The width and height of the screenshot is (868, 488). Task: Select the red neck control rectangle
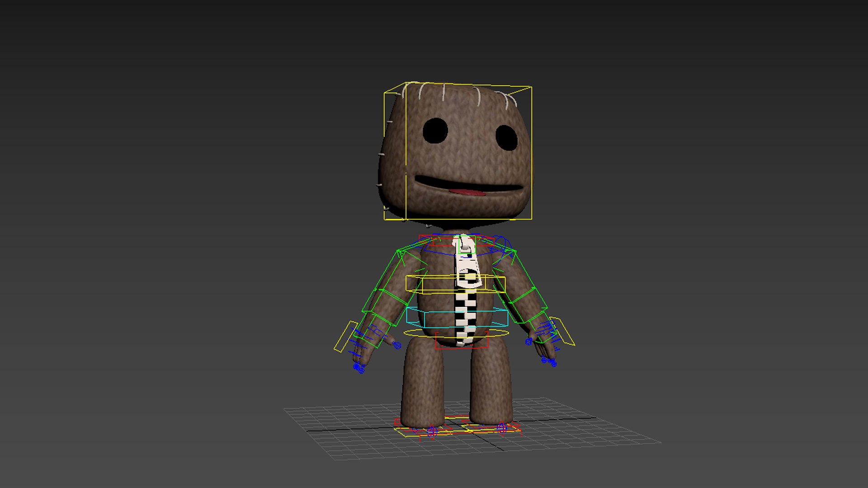[x=456, y=240]
